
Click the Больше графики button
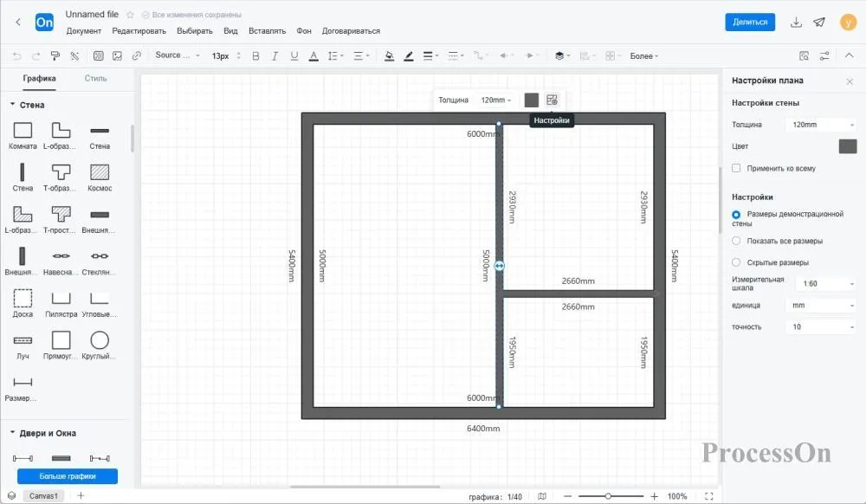68,475
